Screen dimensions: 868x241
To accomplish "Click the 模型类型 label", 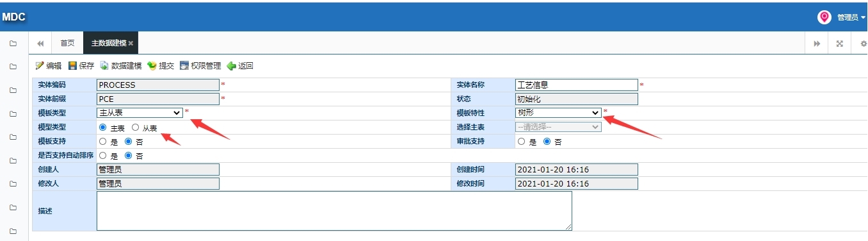I will 52,127.
